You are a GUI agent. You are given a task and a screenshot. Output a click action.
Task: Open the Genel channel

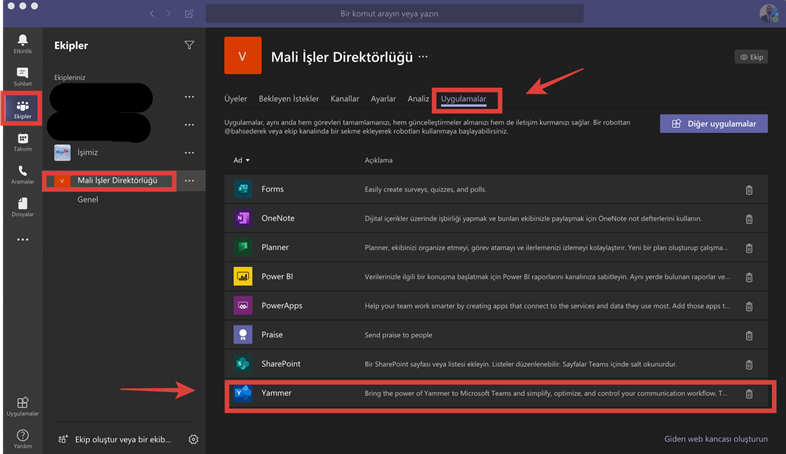coord(88,199)
